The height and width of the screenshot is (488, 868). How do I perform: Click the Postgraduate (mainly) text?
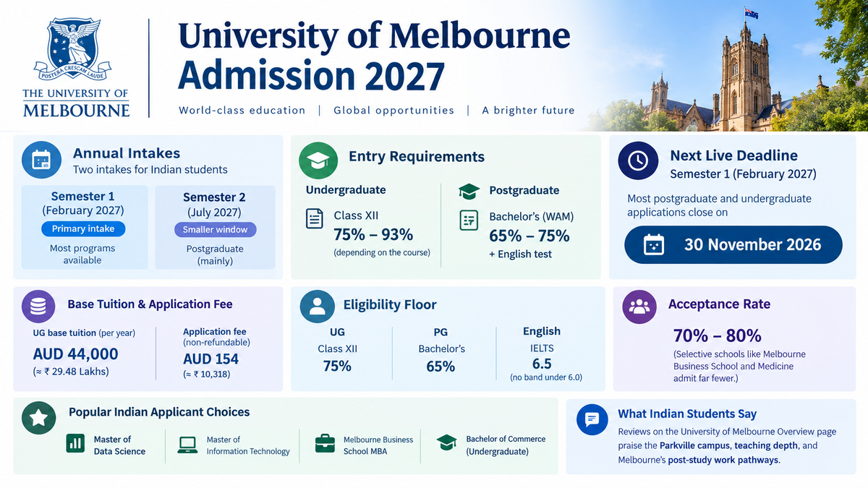click(215, 254)
